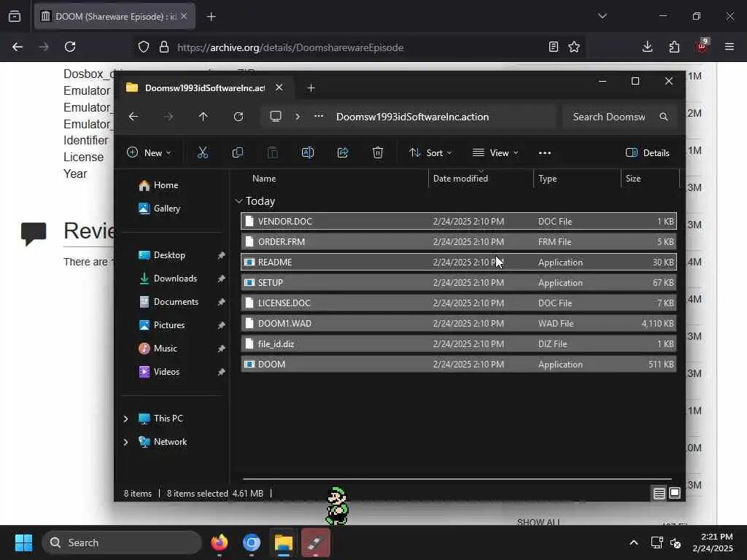Select the file_id.diz file

coord(459,344)
